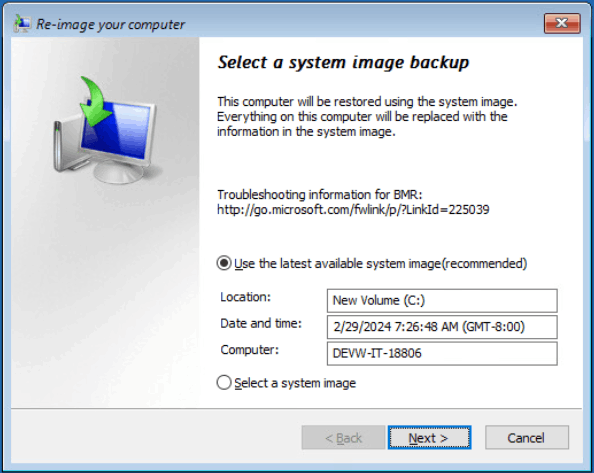Image resolution: width=594 pixels, height=473 pixels.
Task: Click Troubleshooting information for BMR text
Action: coord(319,195)
